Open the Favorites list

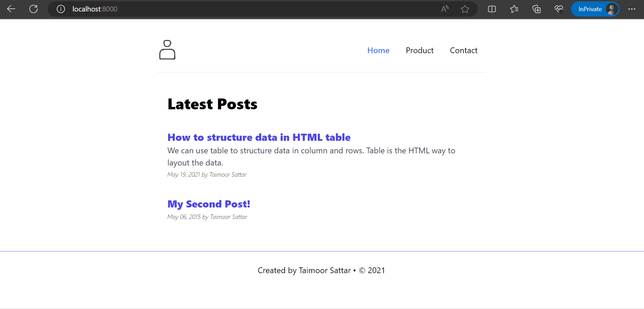click(514, 9)
